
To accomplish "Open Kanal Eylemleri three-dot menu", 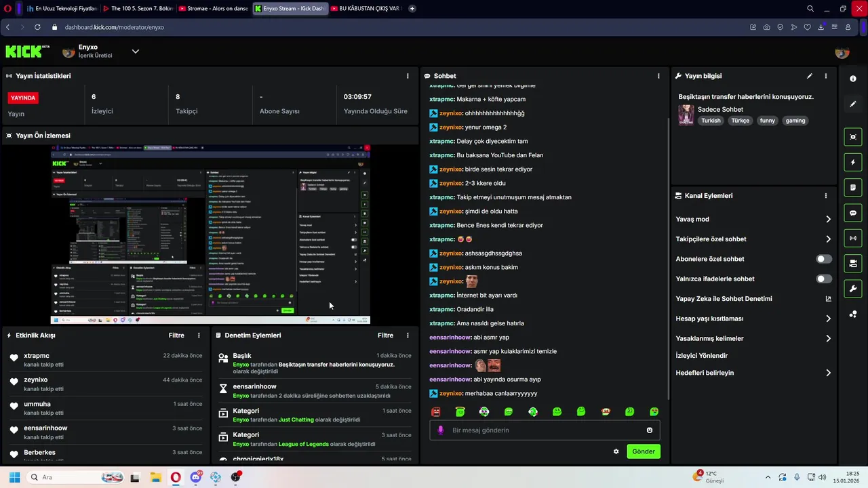I will [x=825, y=196].
